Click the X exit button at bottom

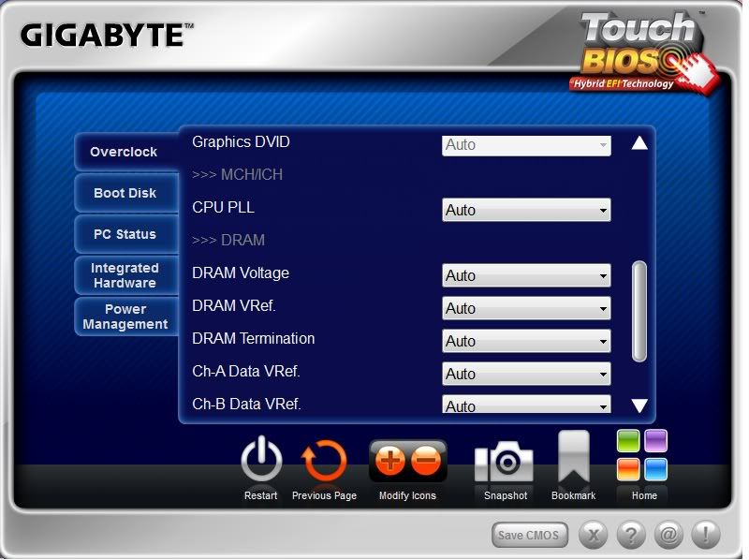595,536
